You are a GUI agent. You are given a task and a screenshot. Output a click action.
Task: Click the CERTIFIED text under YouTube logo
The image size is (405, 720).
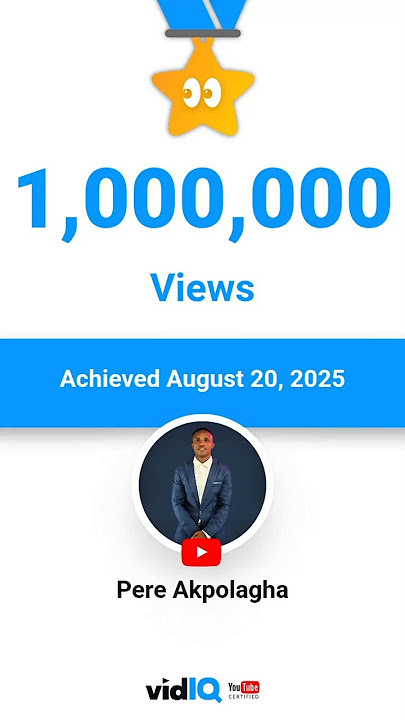[244, 697]
